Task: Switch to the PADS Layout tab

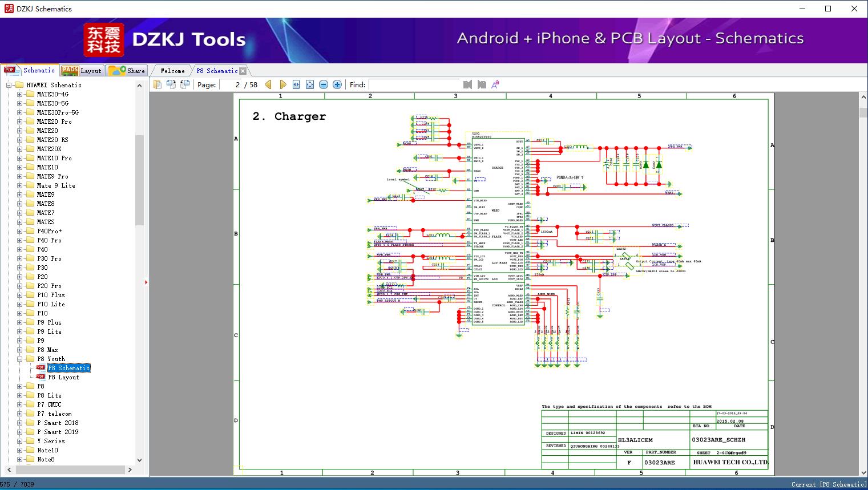Action: 82,71
